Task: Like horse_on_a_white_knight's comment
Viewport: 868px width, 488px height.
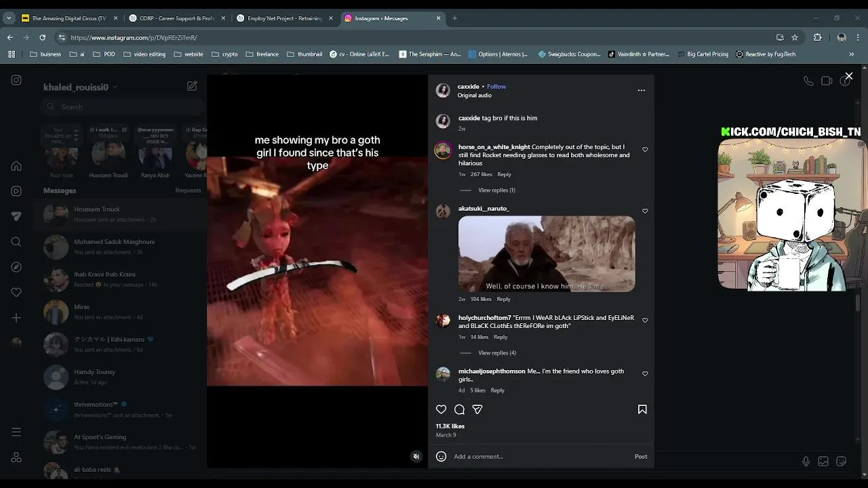Action: tap(645, 150)
